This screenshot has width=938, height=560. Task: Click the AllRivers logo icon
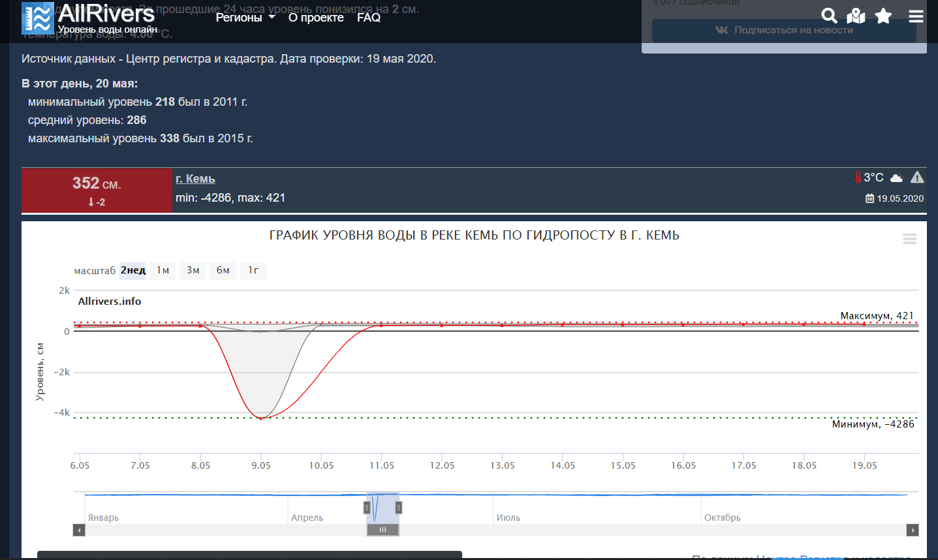click(x=38, y=18)
